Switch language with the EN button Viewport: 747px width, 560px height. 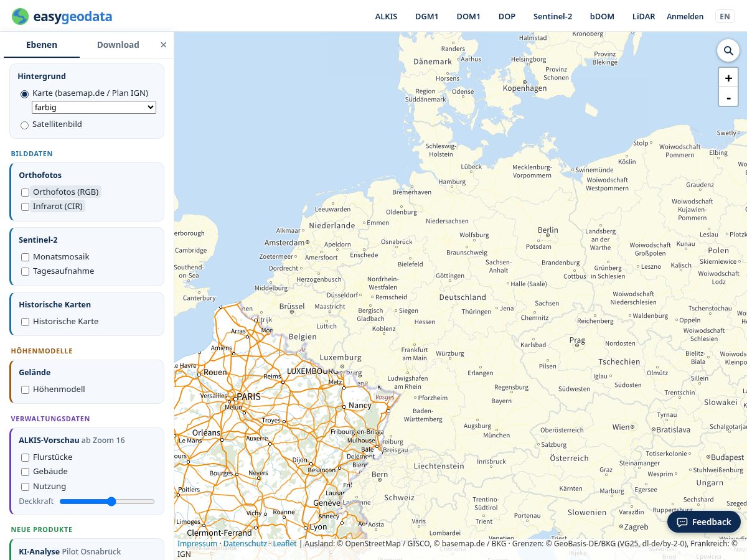725,17
